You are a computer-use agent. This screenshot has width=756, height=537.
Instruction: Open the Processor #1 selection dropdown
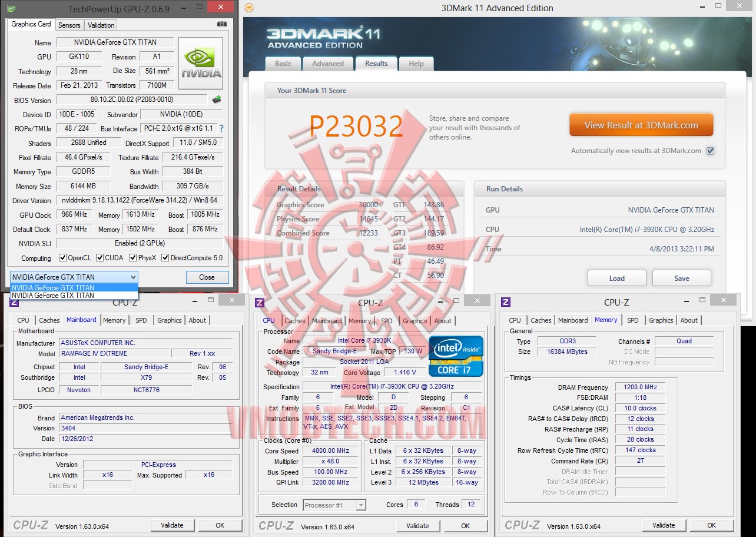tap(334, 505)
